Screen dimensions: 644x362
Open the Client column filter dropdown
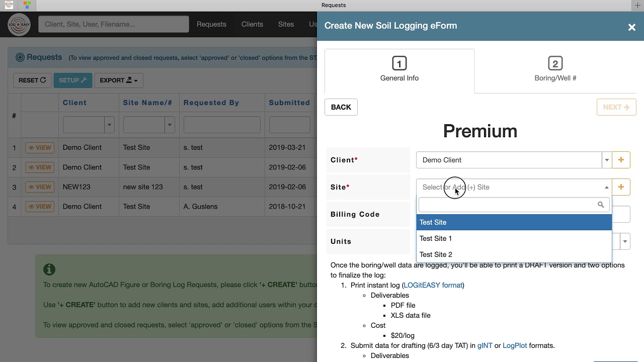tap(109, 125)
